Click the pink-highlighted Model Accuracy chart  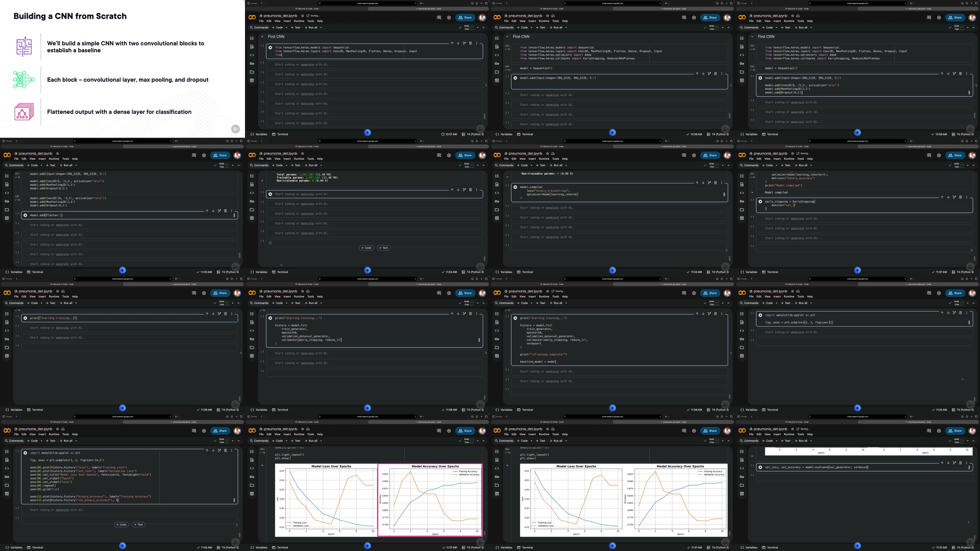(x=430, y=500)
